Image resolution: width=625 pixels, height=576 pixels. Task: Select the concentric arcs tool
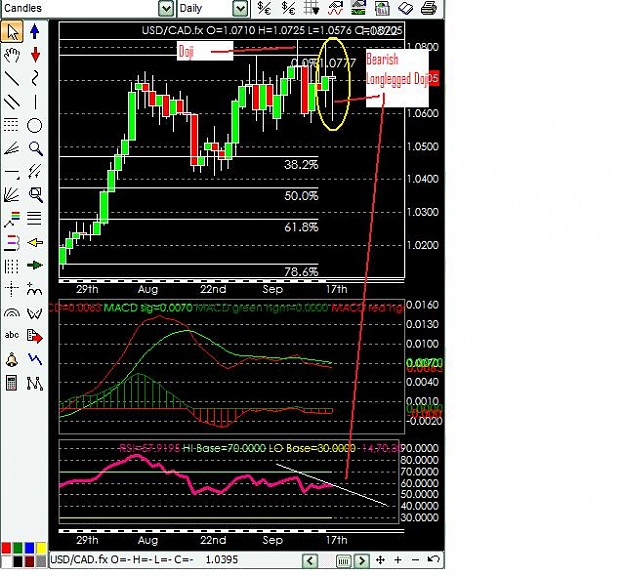tap(12, 313)
